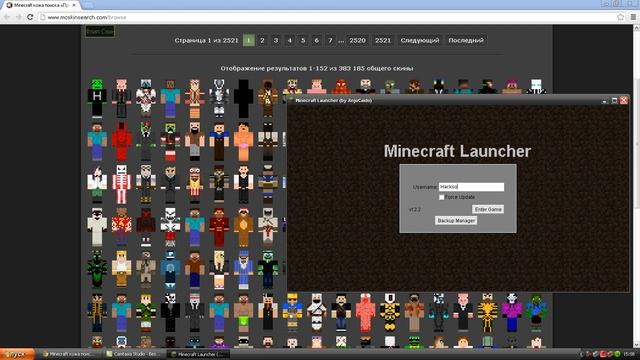Click the Последний (last) page button
The image size is (640, 360).
click(x=466, y=40)
